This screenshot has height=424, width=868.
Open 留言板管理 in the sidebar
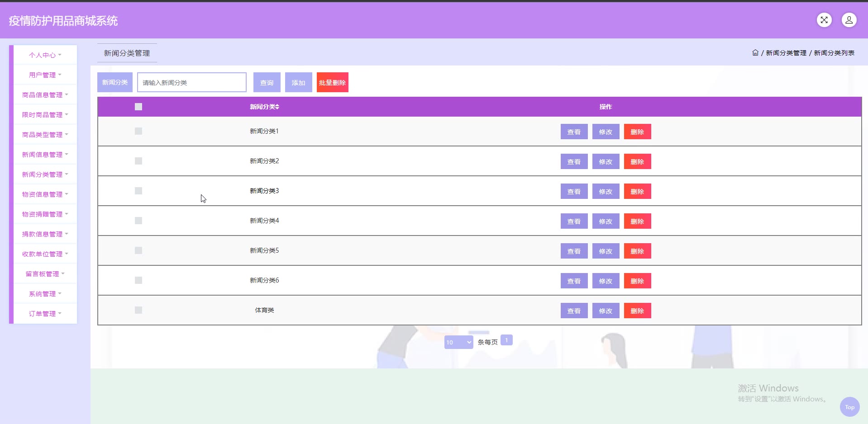coord(45,274)
